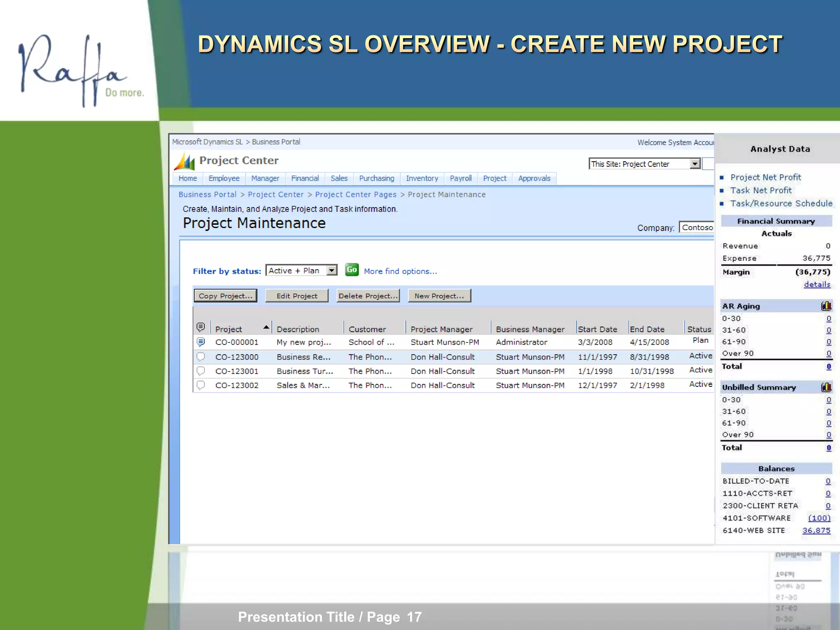Click the green Go button icon
The height and width of the screenshot is (630, 840).
[x=352, y=270]
